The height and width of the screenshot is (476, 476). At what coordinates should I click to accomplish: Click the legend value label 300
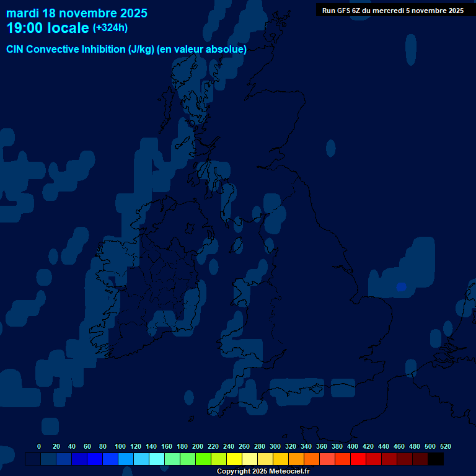coord(275,446)
